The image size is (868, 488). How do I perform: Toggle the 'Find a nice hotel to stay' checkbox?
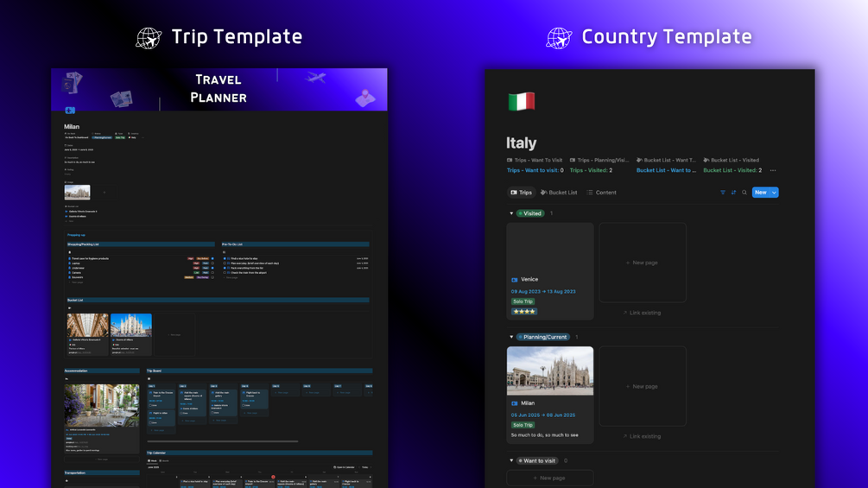225,258
